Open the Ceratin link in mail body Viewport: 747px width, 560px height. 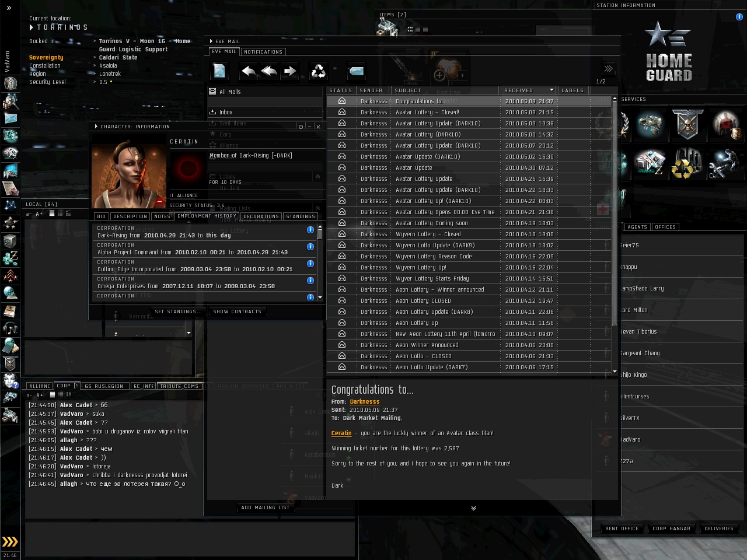click(x=341, y=433)
